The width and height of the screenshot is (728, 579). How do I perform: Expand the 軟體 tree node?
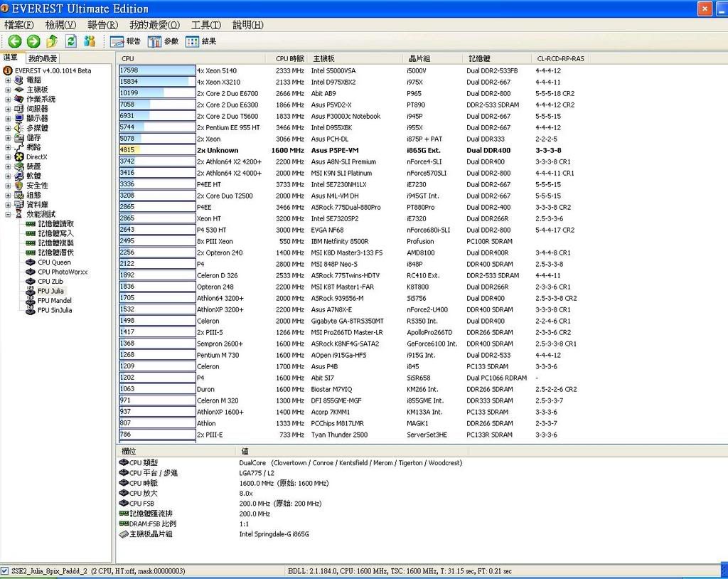[x=8, y=176]
